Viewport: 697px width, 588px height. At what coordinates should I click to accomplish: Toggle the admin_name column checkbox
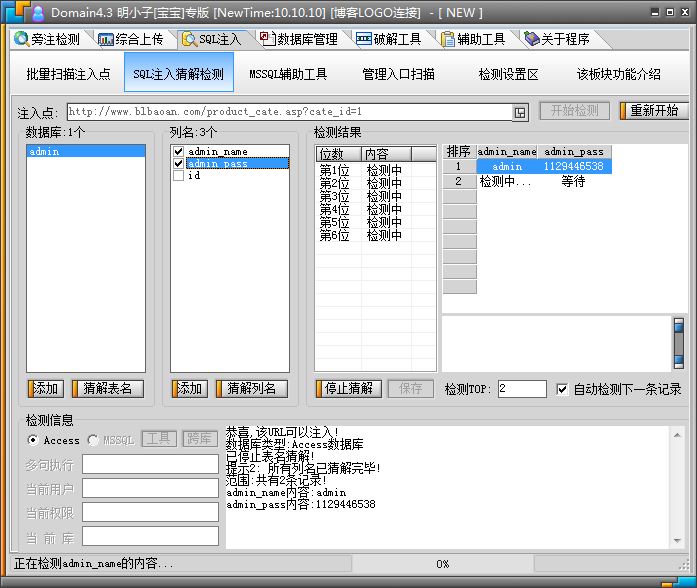(x=179, y=152)
